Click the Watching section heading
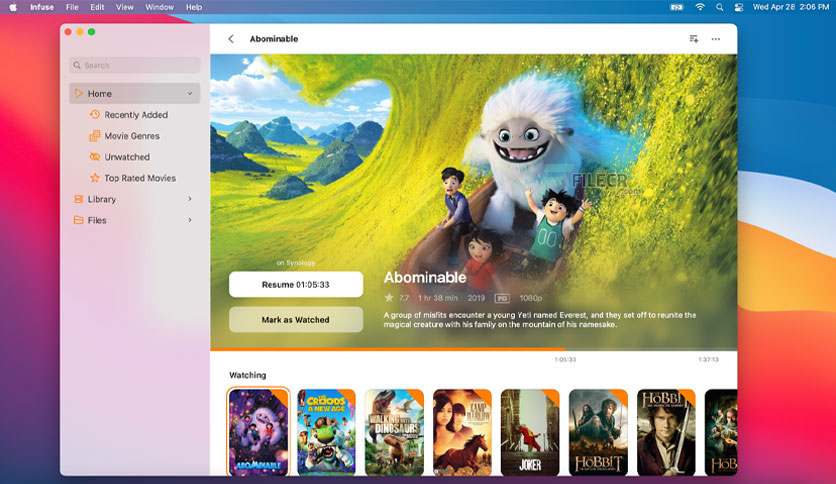 point(247,375)
